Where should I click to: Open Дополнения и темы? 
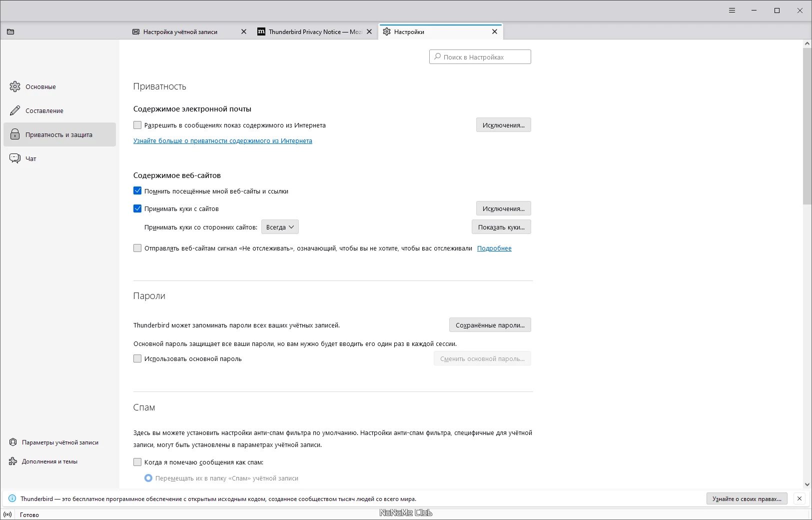49,461
